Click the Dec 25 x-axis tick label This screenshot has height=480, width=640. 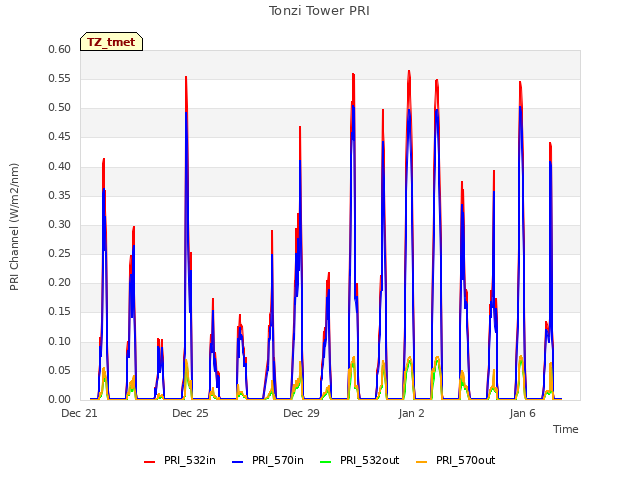(190, 413)
